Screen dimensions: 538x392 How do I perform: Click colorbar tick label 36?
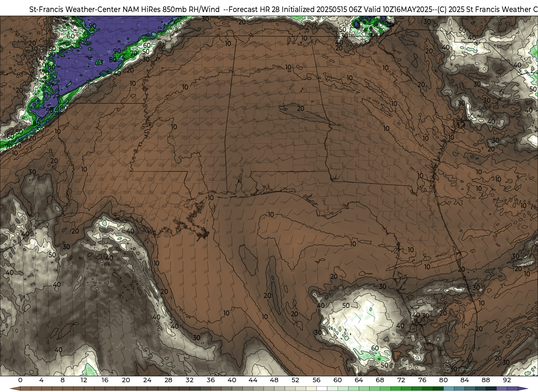(211, 380)
